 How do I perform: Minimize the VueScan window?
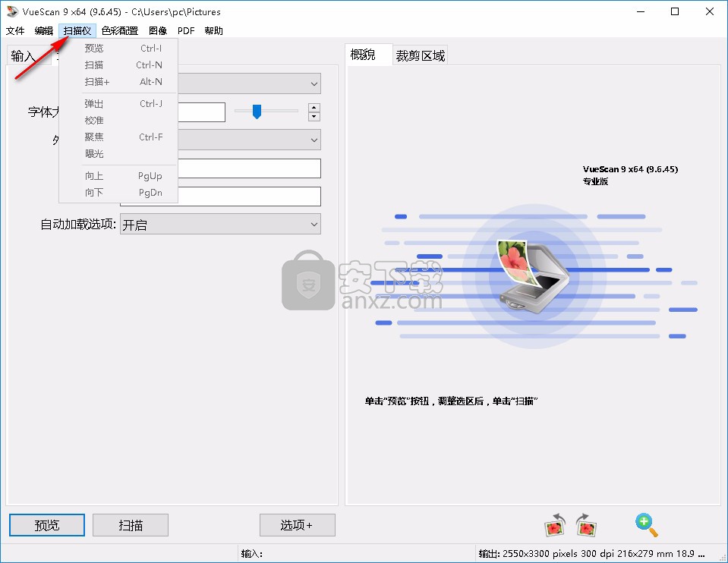tap(641, 11)
